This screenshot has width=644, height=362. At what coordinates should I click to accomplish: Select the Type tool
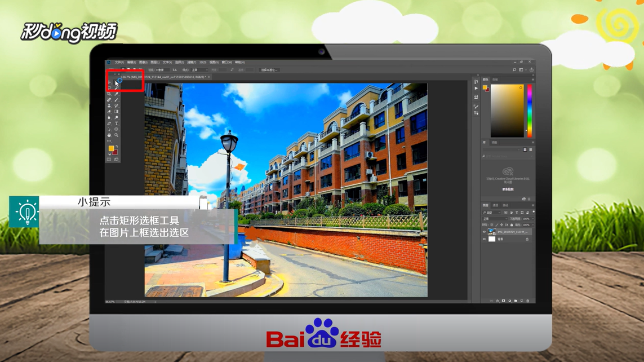(x=116, y=123)
